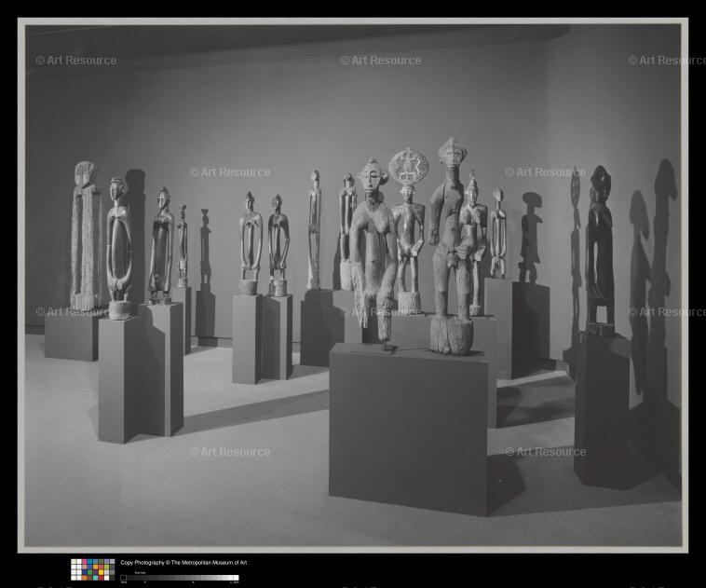This screenshot has height=588, width=706.
Task: Click "Copy Photography © The Metropolitan Museum of Art"
Action: tap(183, 562)
